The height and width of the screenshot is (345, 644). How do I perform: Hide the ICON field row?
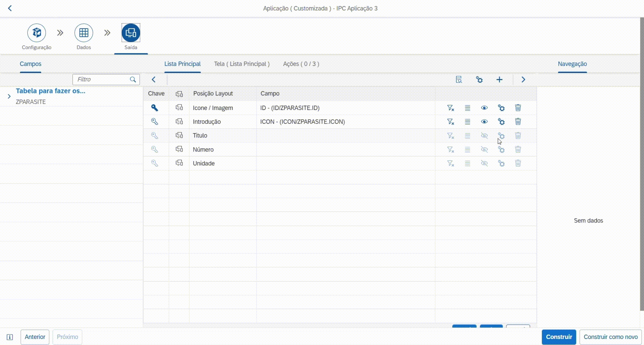click(484, 122)
